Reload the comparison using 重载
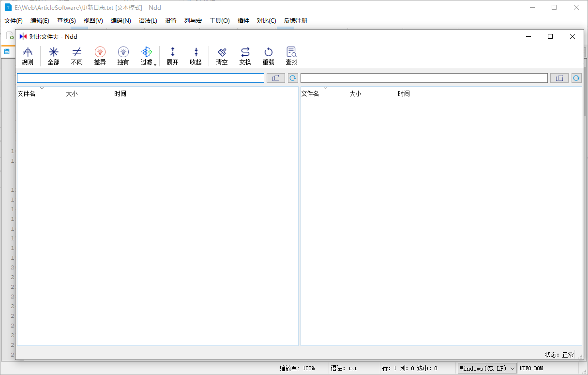Viewport: 588px width, 375px height. click(x=268, y=56)
